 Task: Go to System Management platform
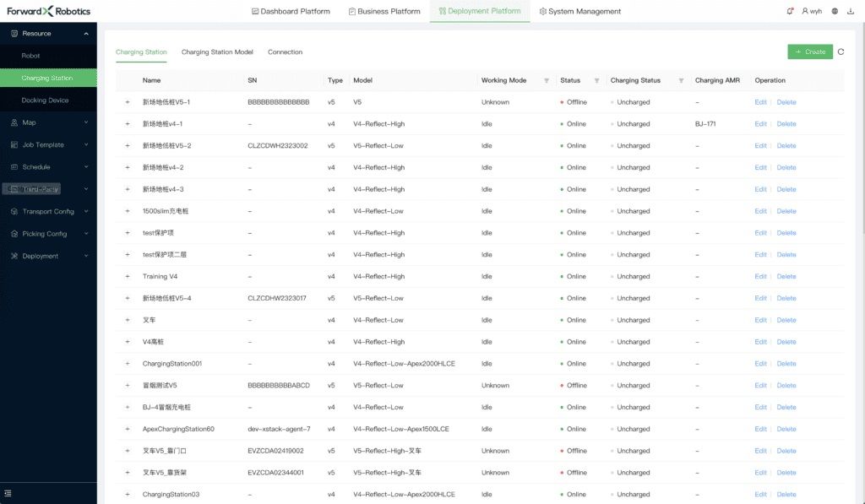[579, 12]
